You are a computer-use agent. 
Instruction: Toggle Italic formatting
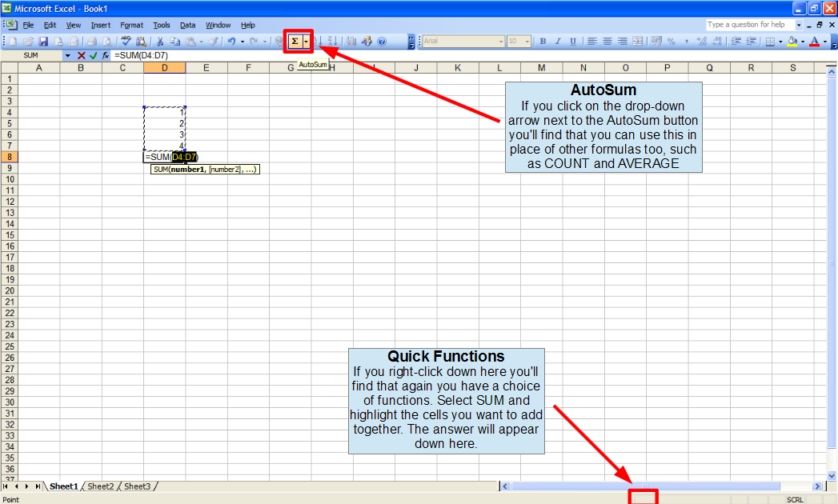click(x=558, y=41)
